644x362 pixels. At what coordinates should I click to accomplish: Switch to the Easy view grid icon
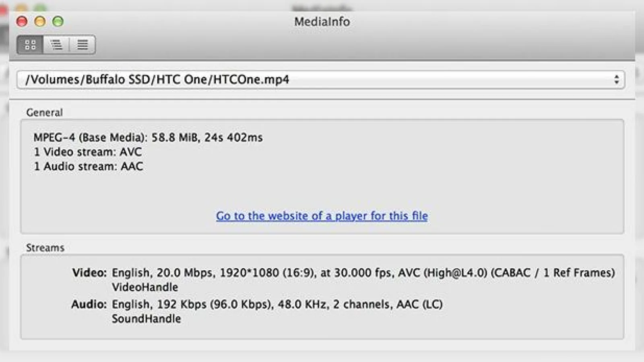click(30, 45)
